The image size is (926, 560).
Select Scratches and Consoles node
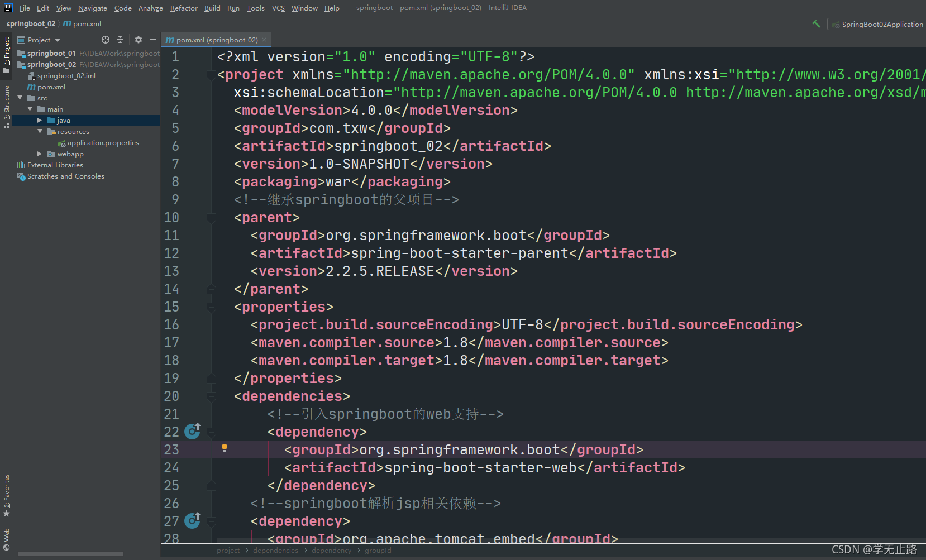point(65,176)
